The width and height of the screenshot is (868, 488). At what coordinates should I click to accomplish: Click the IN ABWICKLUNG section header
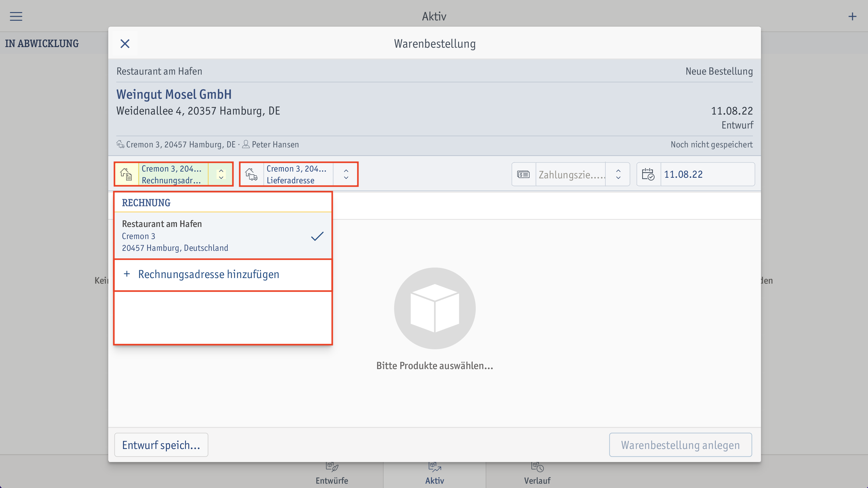42,44
